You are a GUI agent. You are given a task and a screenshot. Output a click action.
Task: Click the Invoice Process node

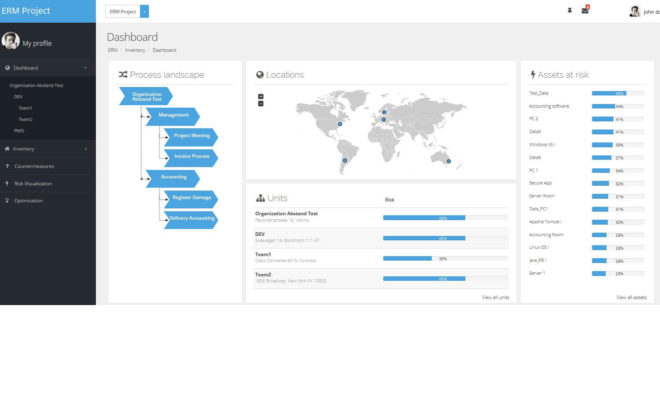point(191,157)
